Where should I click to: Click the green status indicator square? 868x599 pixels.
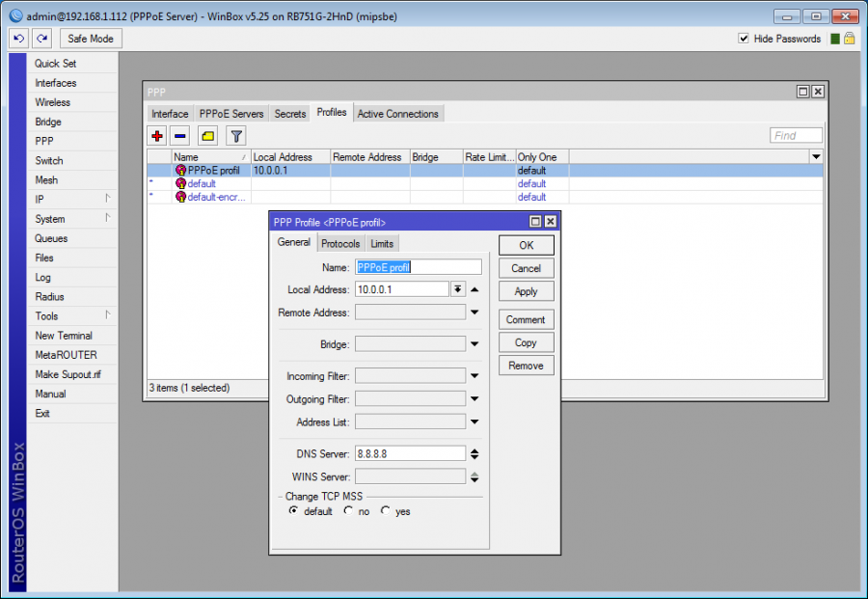tap(835, 39)
